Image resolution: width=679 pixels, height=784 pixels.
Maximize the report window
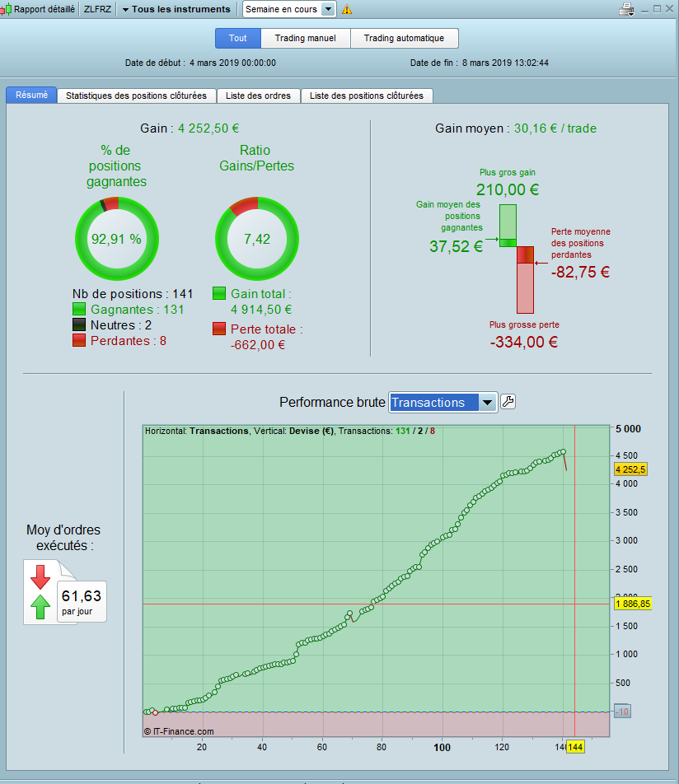pyautogui.click(x=657, y=9)
